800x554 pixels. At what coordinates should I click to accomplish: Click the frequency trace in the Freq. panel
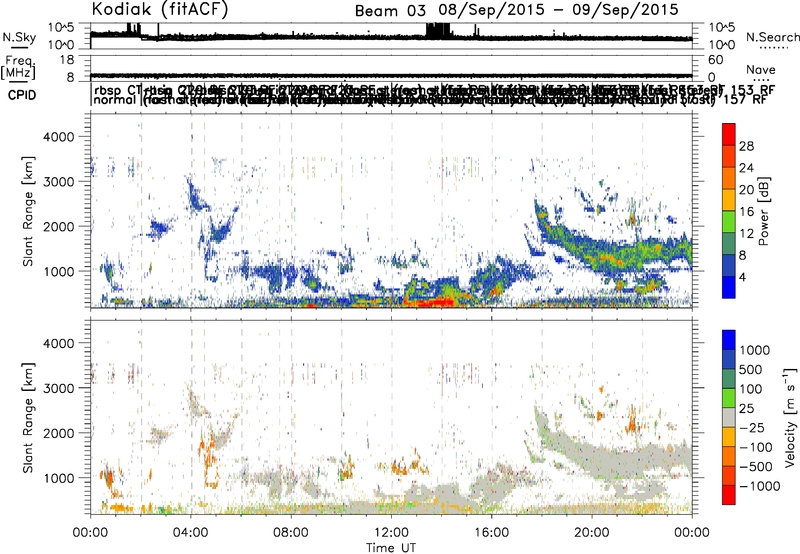click(391, 75)
